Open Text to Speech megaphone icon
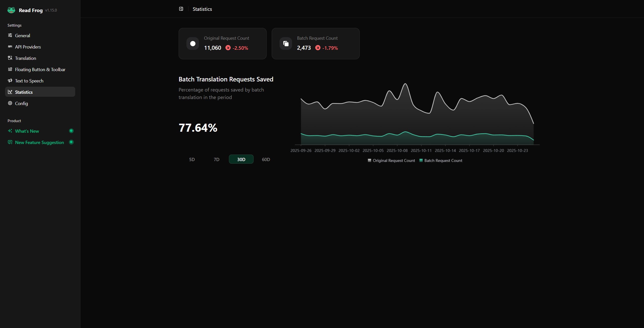The image size is (644, 328). (10, 81)
